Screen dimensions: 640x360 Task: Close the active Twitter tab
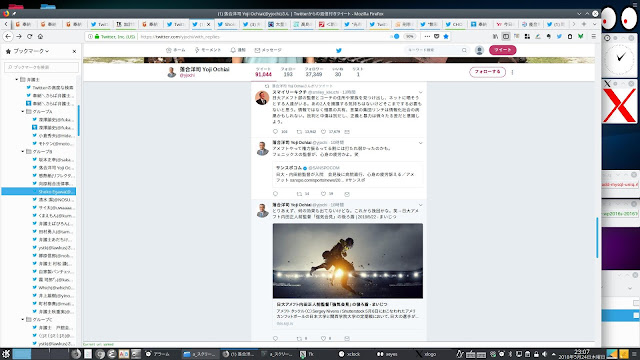pyautogui.click(x=209, y=24)
